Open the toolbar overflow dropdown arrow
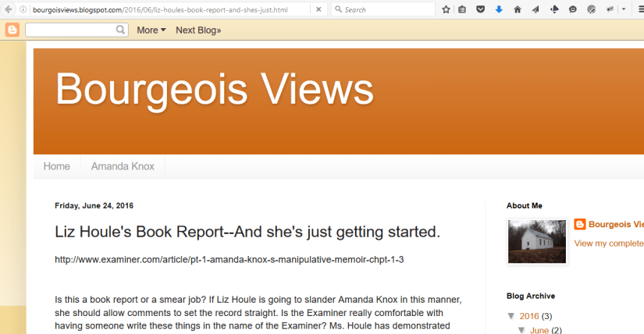This screenshot has width=644, height=334. (x=624, y=9)
